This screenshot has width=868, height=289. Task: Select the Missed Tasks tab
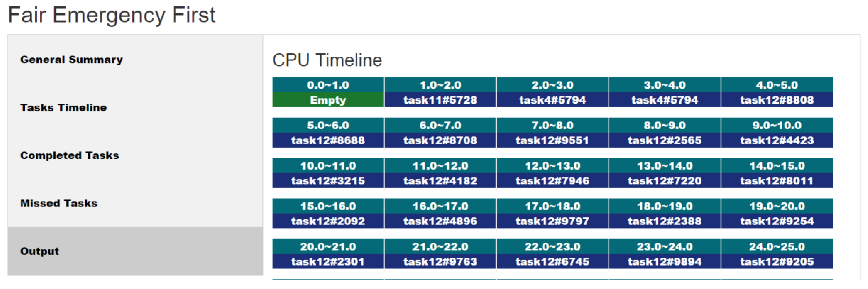(x=59, y=203)
